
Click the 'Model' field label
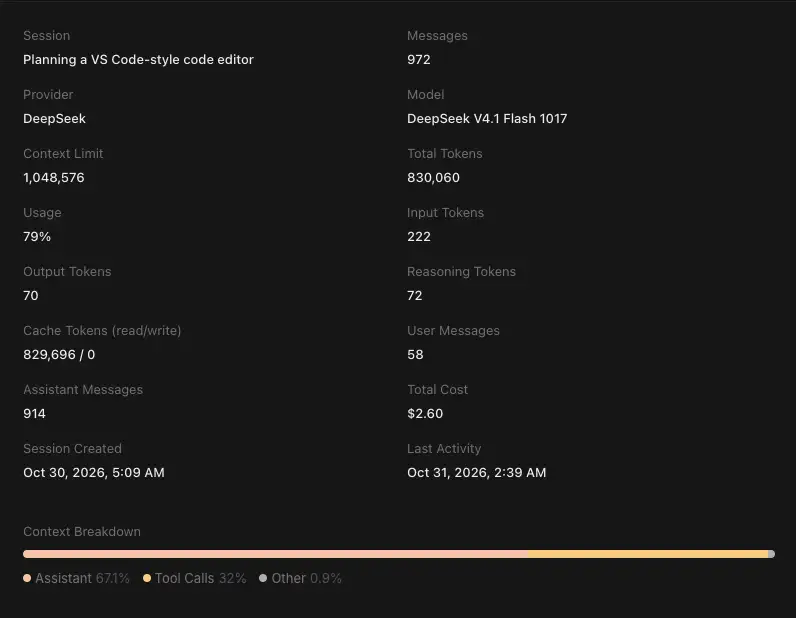click(425, 94)
